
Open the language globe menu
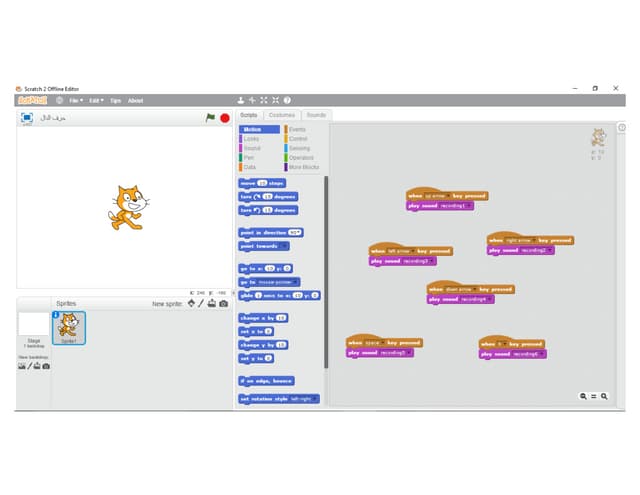[59, 100]
